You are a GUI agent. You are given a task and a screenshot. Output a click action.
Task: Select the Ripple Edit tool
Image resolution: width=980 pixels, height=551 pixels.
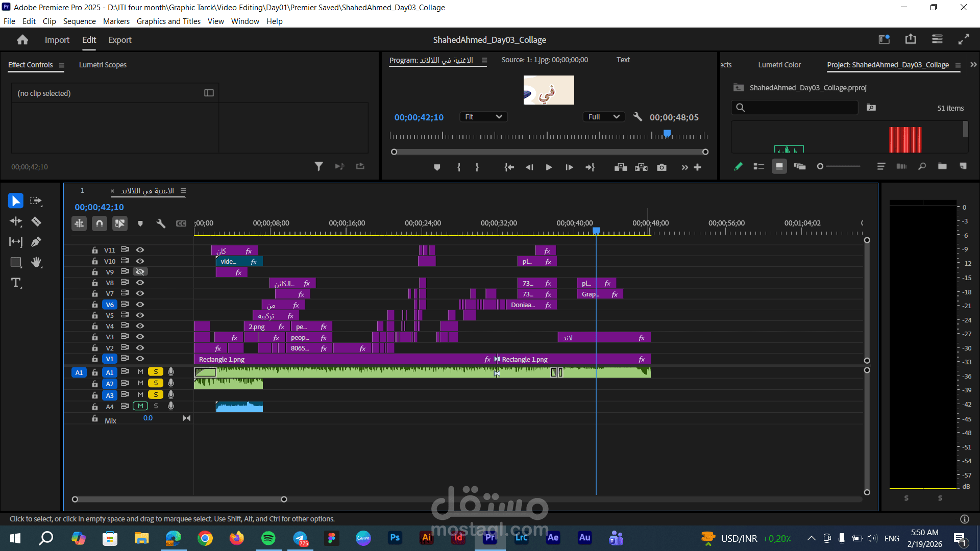16,221
